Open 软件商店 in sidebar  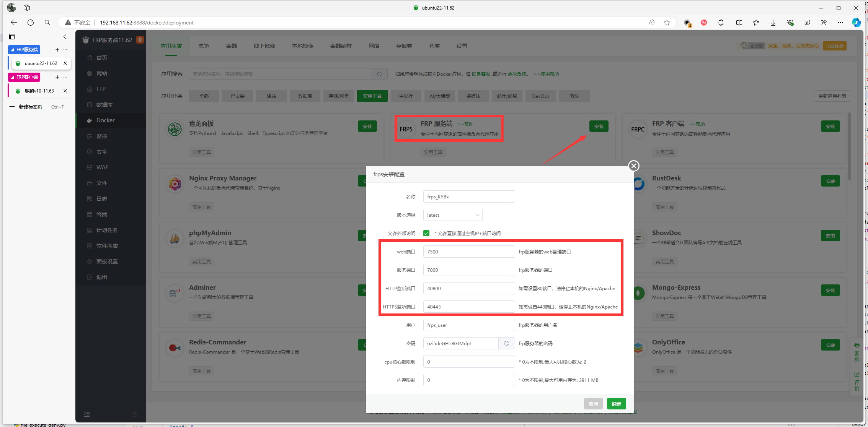click(107, 246)
